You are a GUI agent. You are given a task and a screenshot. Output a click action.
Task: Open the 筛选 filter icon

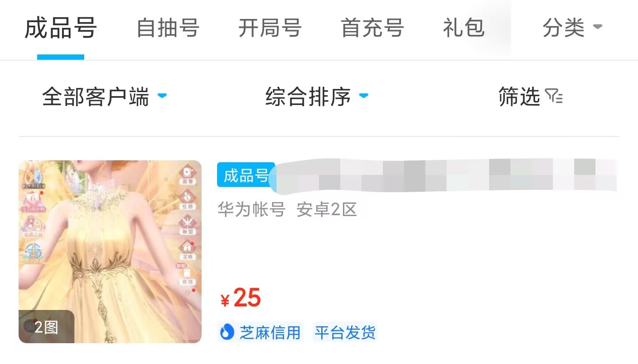coord(553,96)
